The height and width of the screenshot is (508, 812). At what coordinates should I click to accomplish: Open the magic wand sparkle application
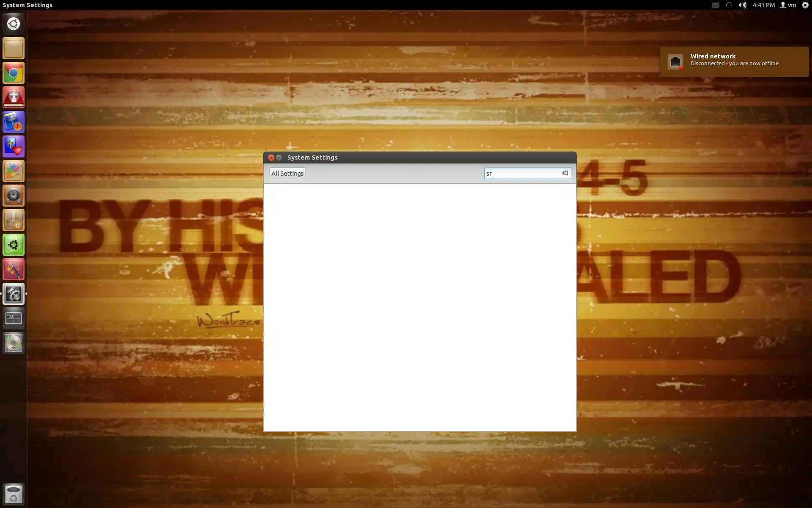(14, 269)
